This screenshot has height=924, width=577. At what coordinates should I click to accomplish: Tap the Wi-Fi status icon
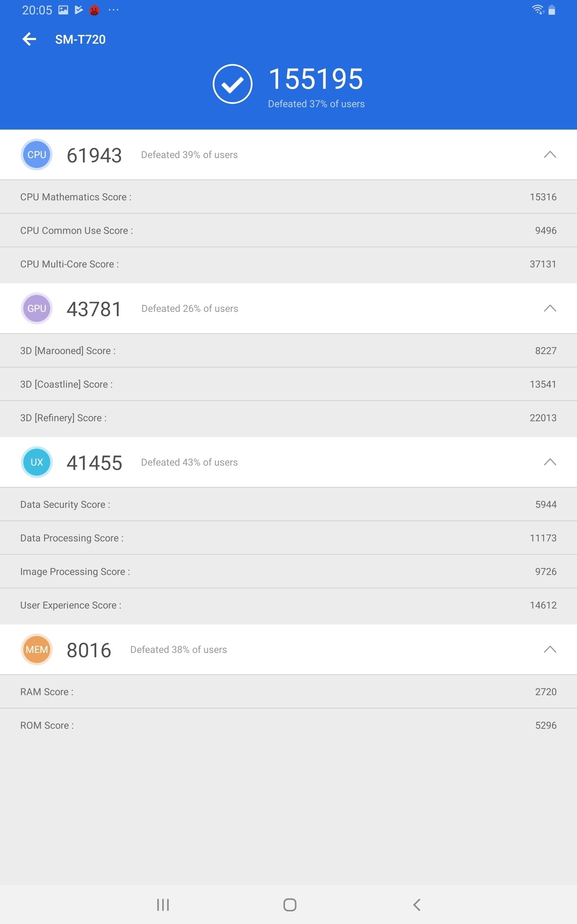tap(538, 9)
